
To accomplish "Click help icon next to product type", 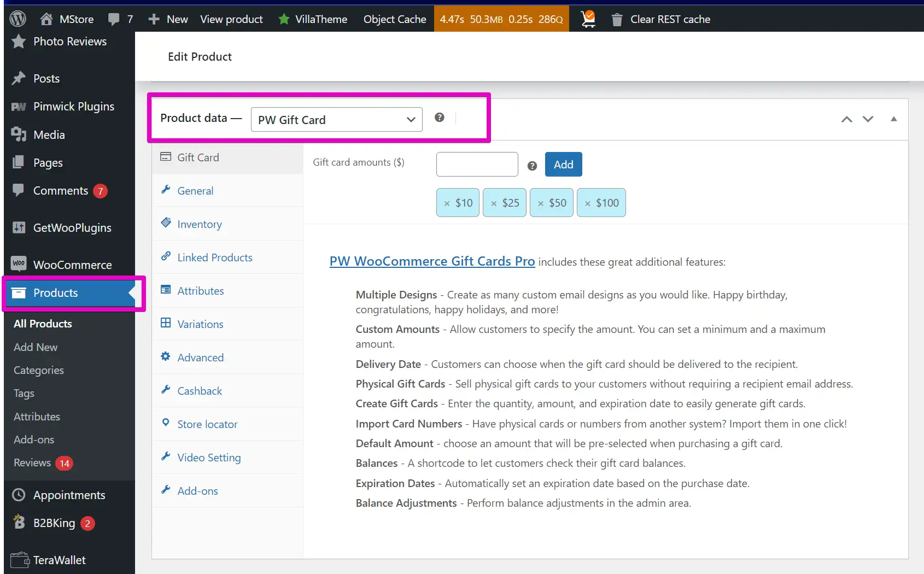I will click(x=439, y=118).
